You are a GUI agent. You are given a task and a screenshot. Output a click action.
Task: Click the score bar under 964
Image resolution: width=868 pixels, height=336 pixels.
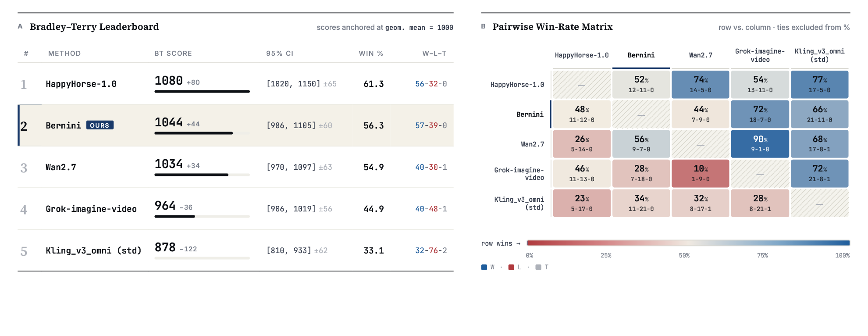(202, 217)
